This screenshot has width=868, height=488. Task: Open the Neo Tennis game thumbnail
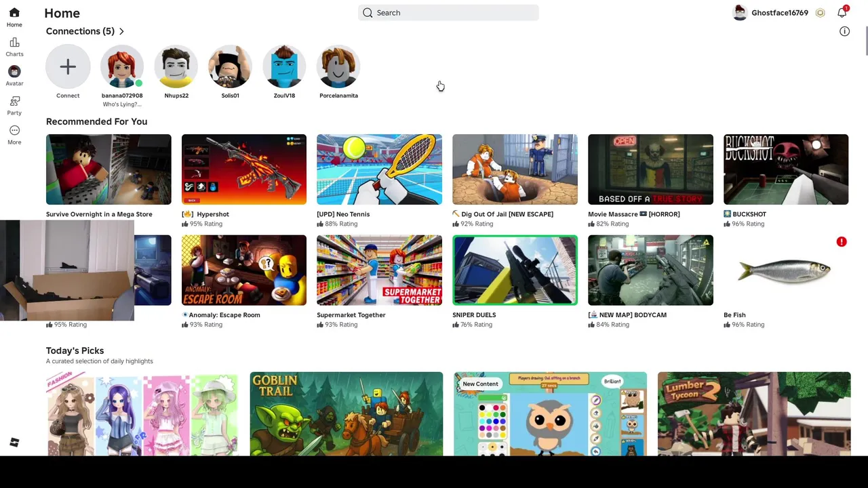point(379,169)
